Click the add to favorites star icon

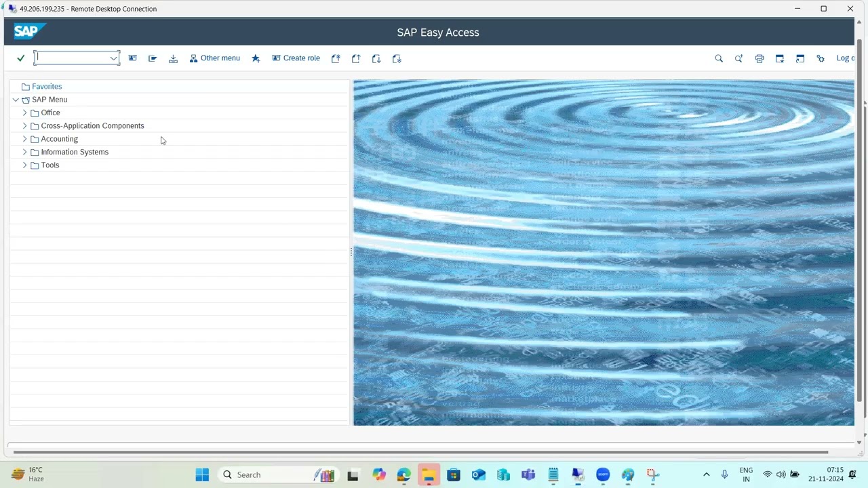pyautogui.click(x=256, y=58)
